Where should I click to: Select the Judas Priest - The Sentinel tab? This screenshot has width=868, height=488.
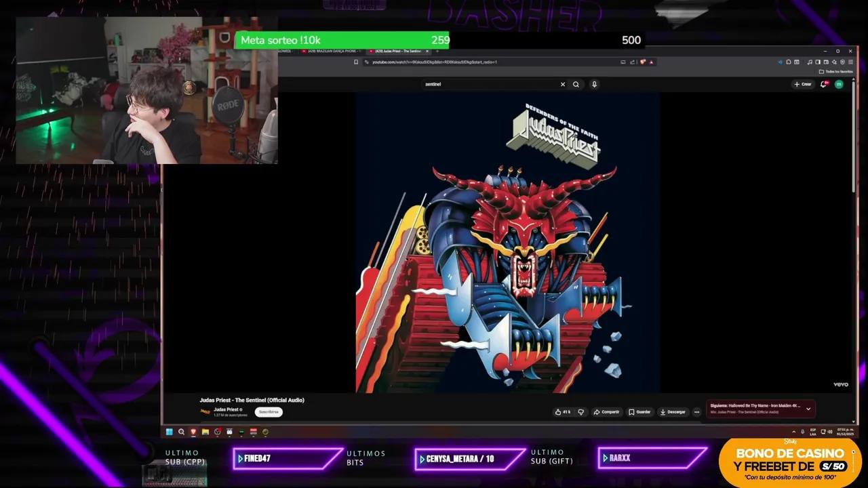click(x=397, y=51)
